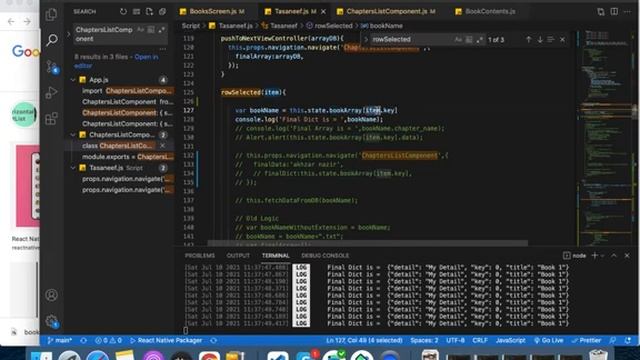Toggle Match Case in find widget
640x360 pixels.
(x=458, y=40)
